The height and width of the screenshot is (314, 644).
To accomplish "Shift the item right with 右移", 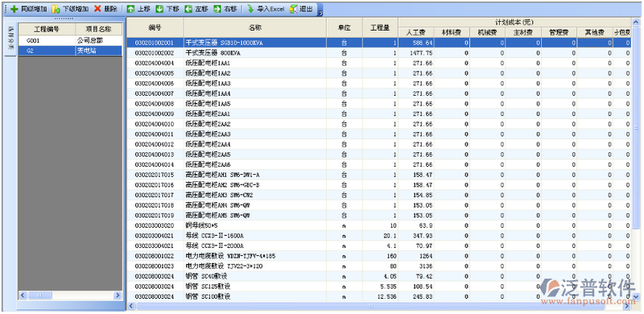I will coord(225,9).
